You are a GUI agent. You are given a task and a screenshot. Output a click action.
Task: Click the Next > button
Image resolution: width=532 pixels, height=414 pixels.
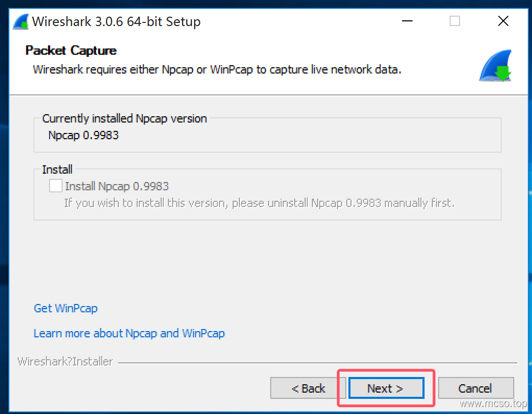(x=386, y=388)
